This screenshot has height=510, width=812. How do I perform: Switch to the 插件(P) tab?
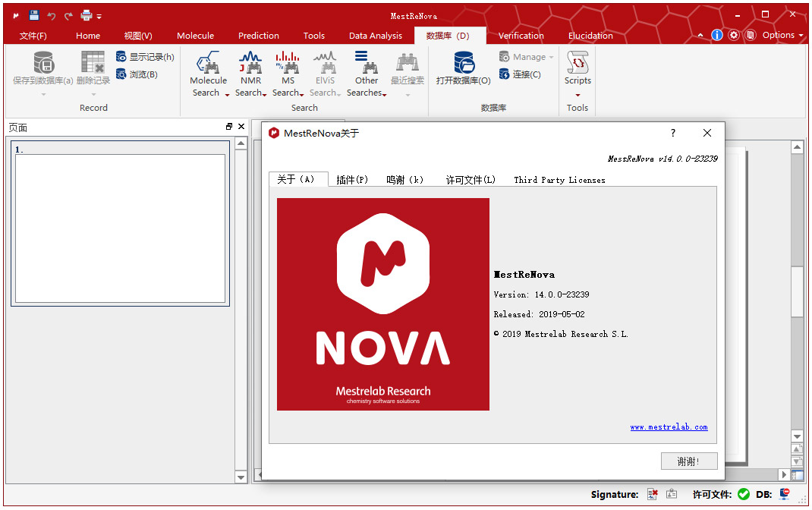point(352,180)
